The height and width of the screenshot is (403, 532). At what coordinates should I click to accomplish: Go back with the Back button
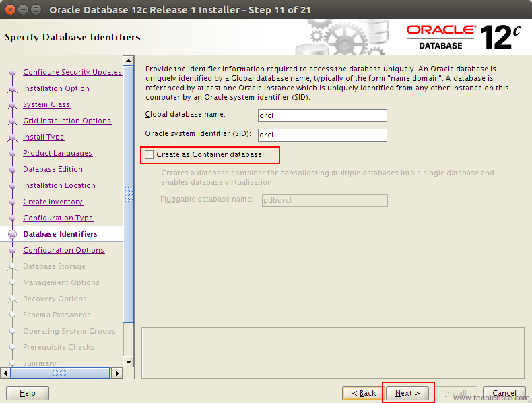click(x=364, y=393)
